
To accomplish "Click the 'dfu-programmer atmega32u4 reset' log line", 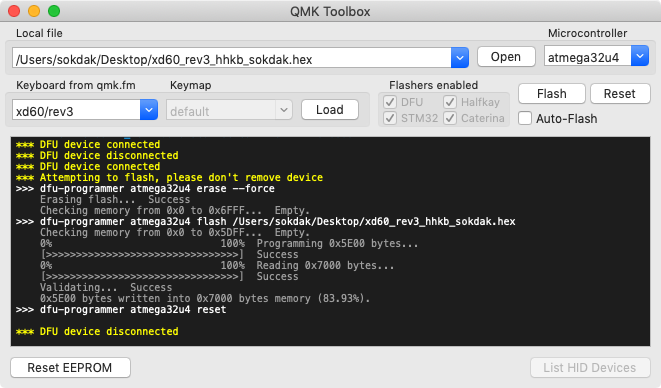I will [x=121, y=310].
